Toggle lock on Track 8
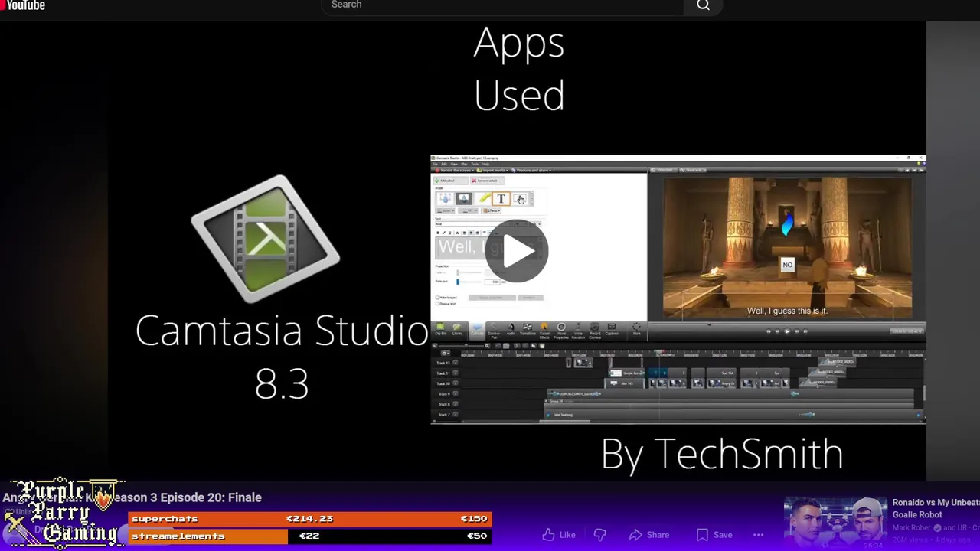 [x=455, y=404]
